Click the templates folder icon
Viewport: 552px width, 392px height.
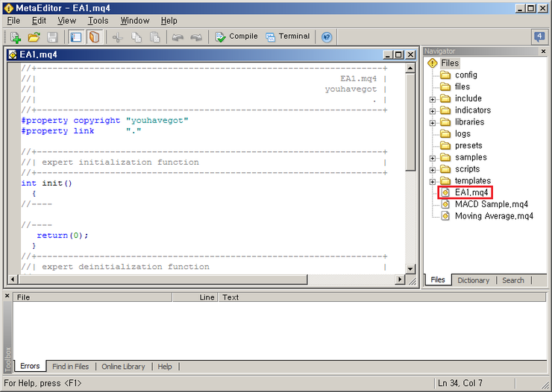point(445,180)
